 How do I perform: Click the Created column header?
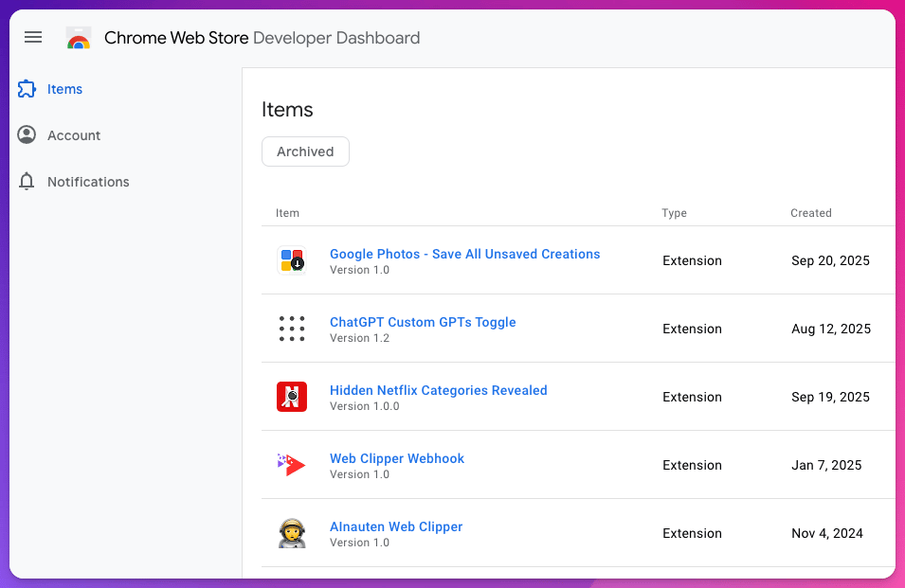811,213
